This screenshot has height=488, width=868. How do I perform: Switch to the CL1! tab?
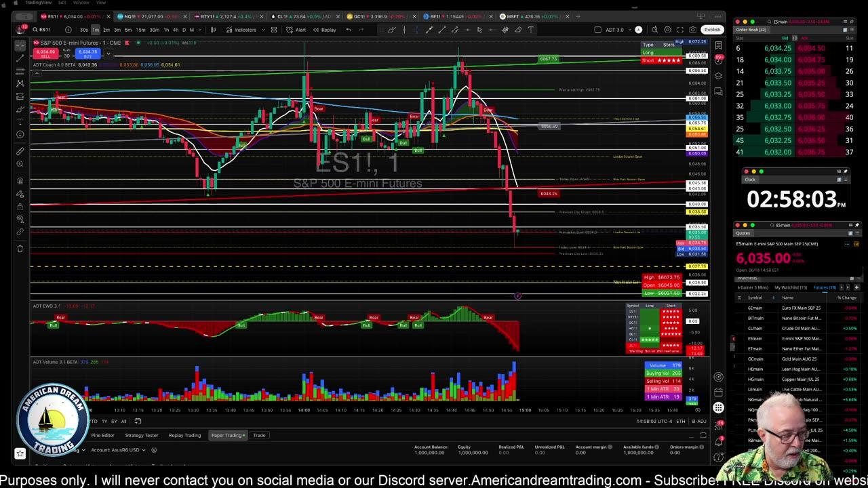point(304,16)
